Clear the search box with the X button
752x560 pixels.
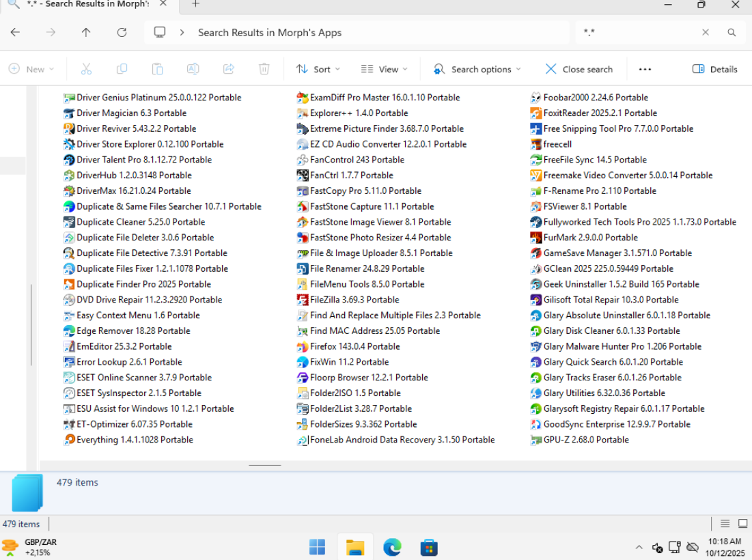pos(706,32)
